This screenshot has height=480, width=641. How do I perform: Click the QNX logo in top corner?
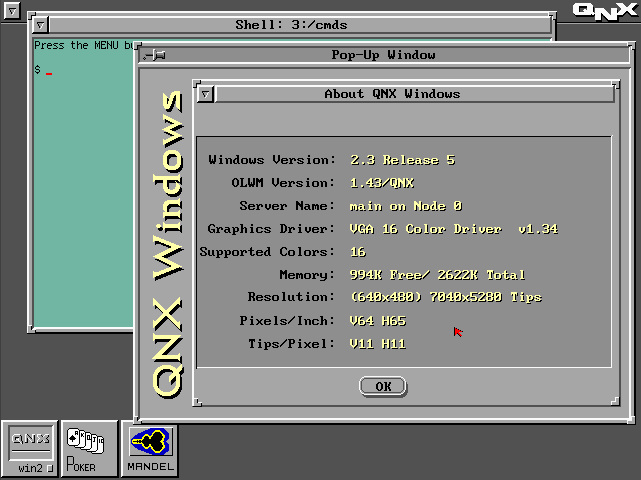pos(604,11)
